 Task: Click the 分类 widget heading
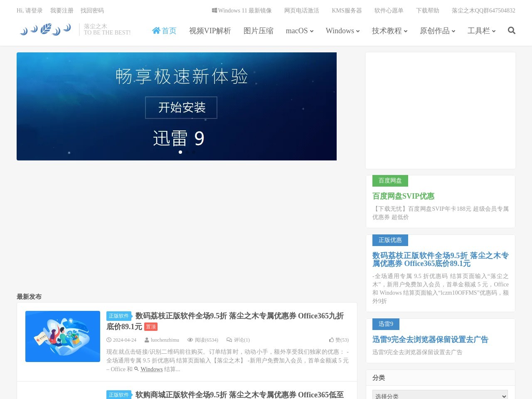pos(379,378)
